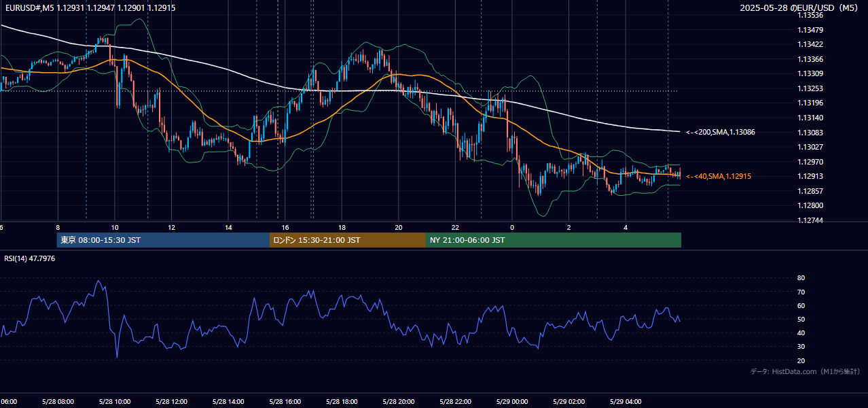Viewport: 868px width, 408px height.
Task: Click price level 1.12857 on the axis
Action: click(811, 191)
